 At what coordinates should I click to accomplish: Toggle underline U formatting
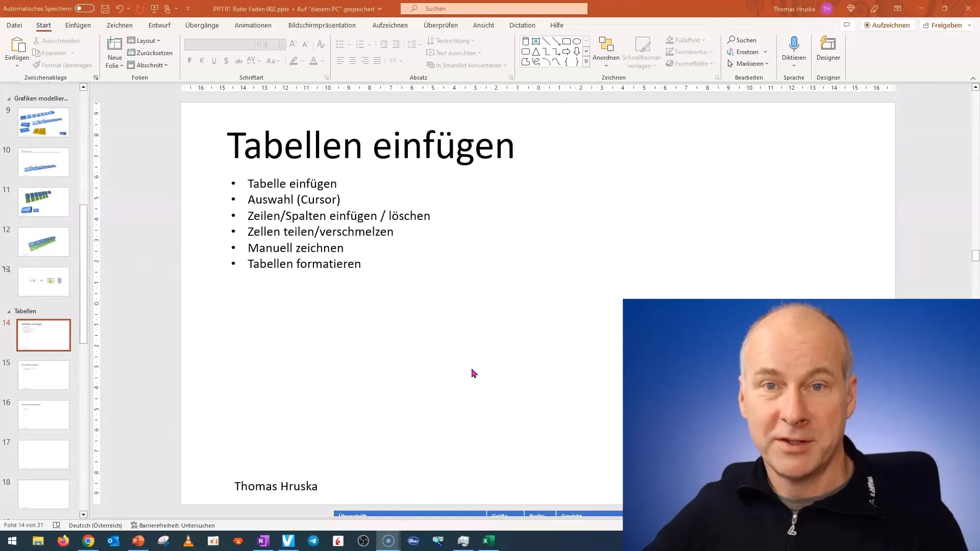coord(214,61)
